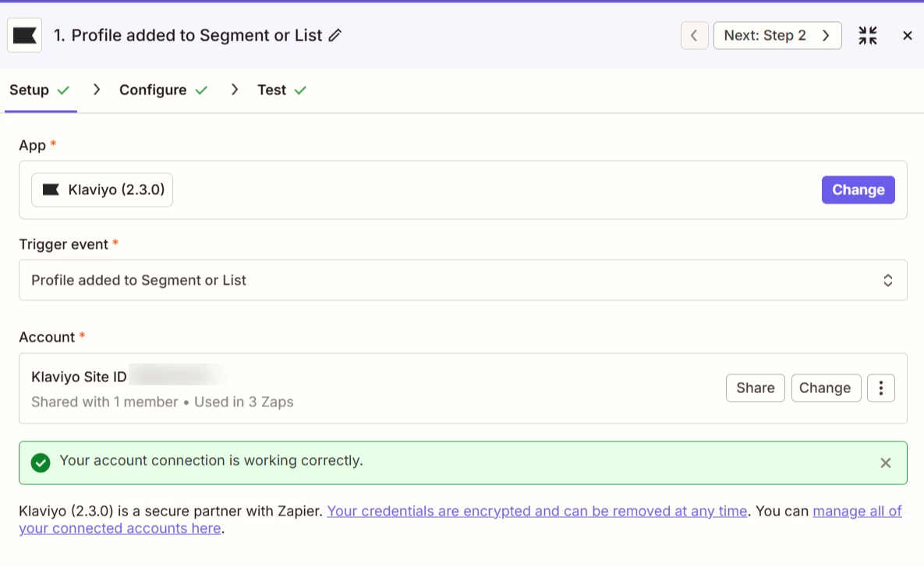The image size is (924, 567).
Task: Open Next: Step 2 button
Action: pyautogui.click(x=777, y=35)
